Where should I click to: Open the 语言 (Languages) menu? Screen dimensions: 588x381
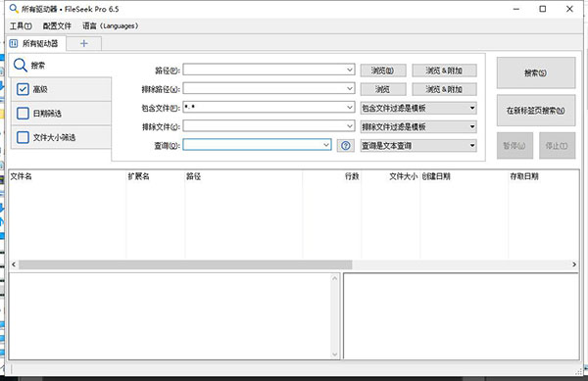[110, 25]
